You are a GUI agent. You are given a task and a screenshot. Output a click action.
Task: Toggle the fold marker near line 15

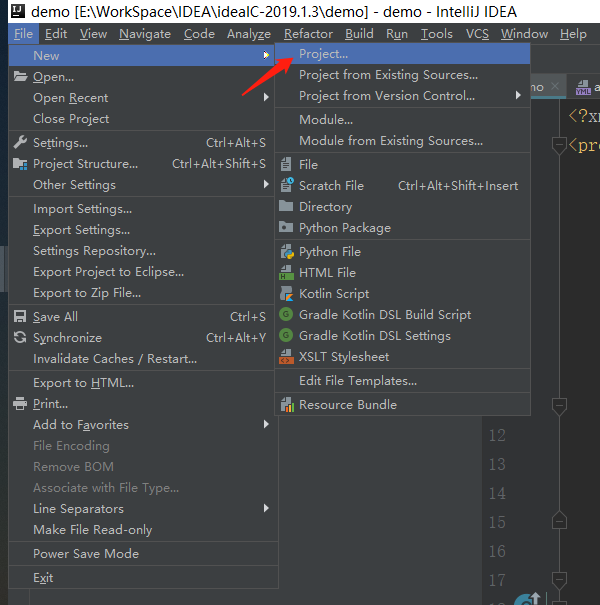559,521
